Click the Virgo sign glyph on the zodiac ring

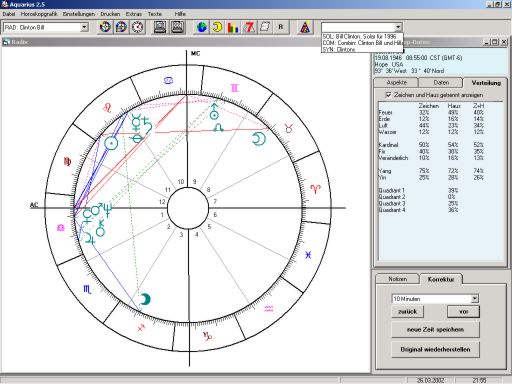coord(68,162)
